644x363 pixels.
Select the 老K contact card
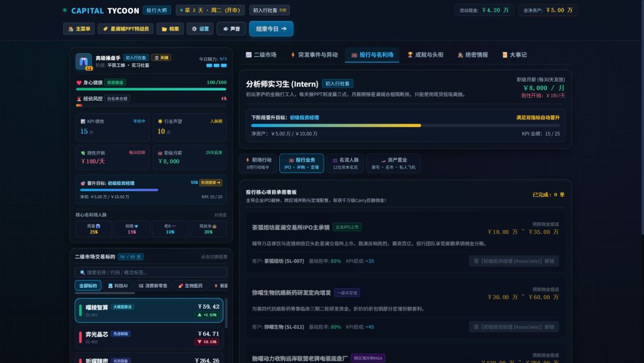(x=170, y=229)
